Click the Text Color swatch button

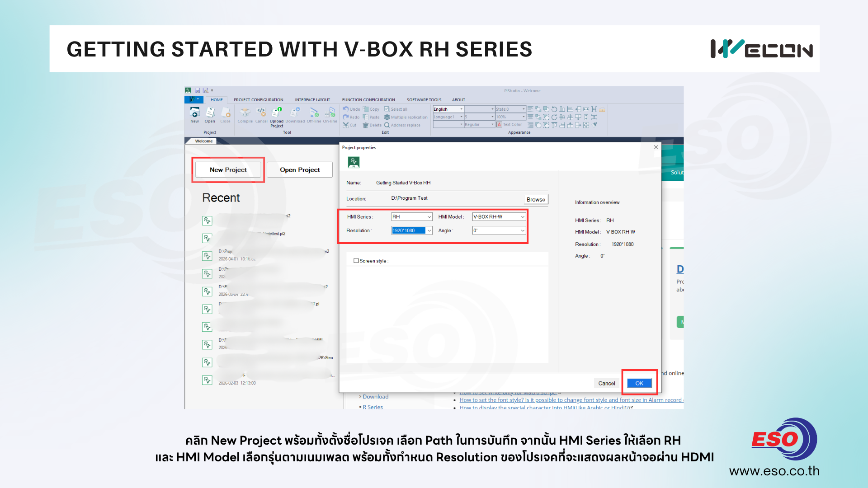click(x=500, y=125)
